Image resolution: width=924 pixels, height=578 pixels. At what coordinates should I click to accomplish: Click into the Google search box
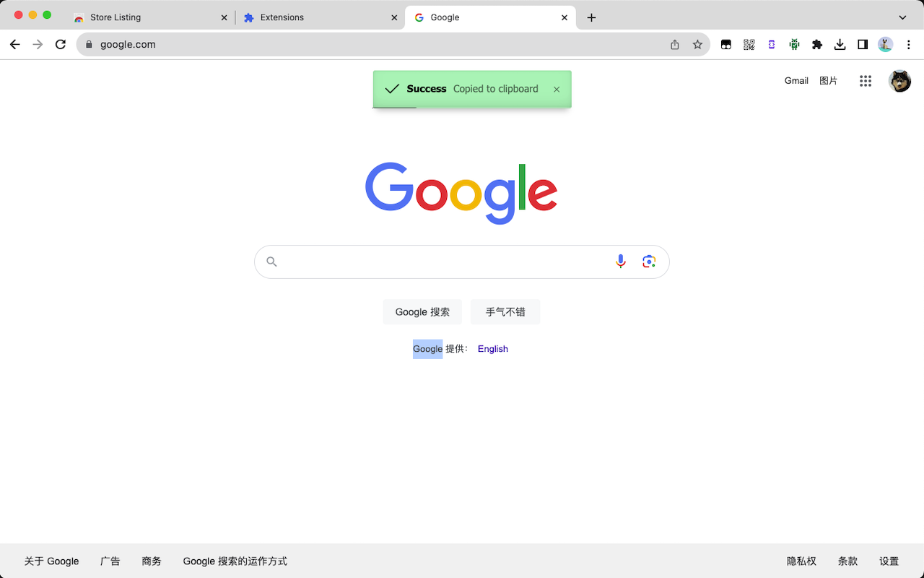coord(445,262)
